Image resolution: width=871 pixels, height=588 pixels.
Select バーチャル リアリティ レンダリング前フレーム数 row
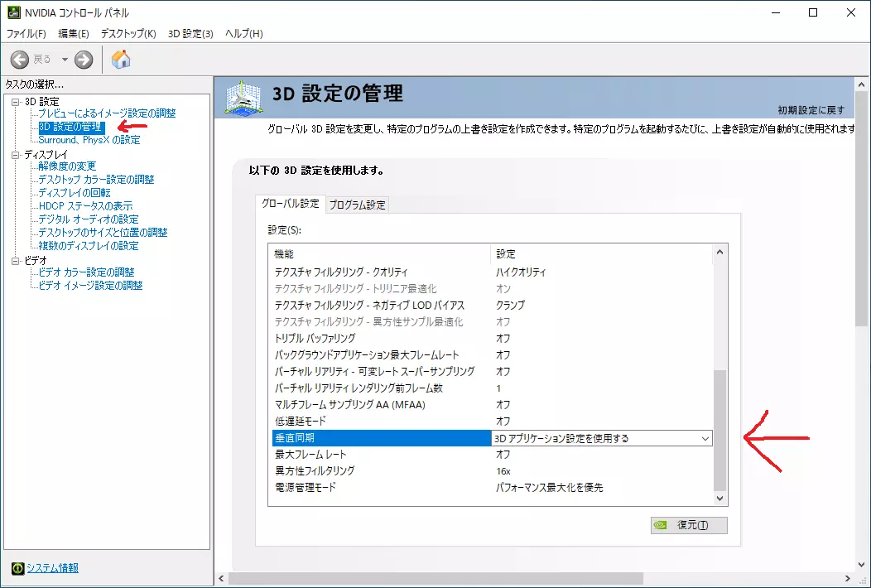[x=492, y=388]
